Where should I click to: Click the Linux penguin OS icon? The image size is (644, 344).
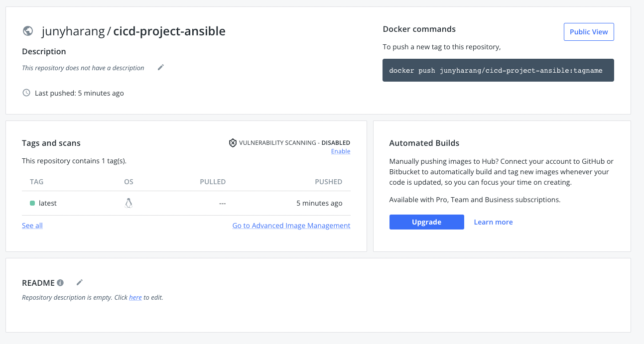tap(129, 203)
